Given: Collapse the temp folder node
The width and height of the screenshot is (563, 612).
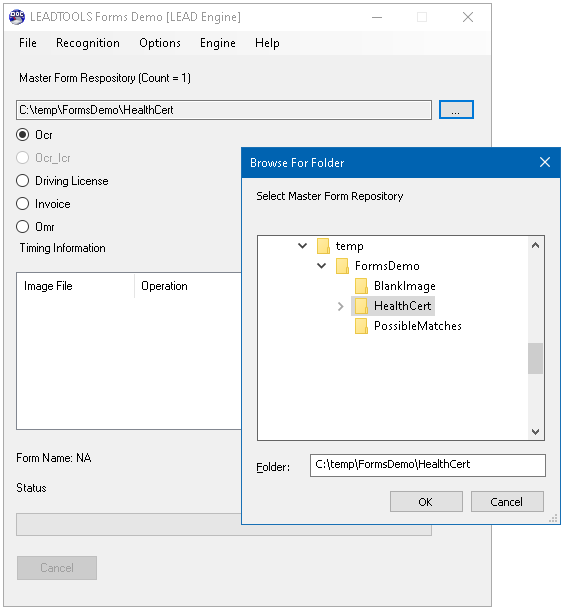Looking at the screenshot, I should click(x=302, y=246).
